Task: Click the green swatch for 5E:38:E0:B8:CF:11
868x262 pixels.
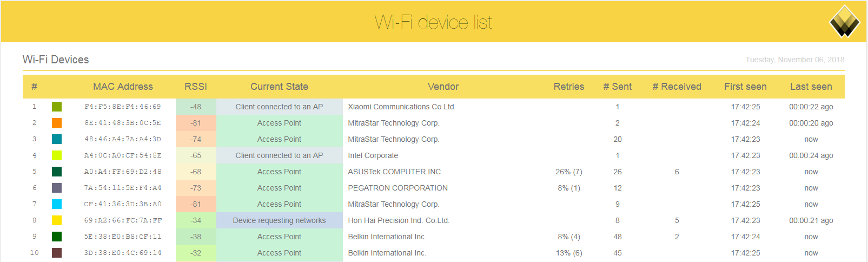Action: point(57,237)
